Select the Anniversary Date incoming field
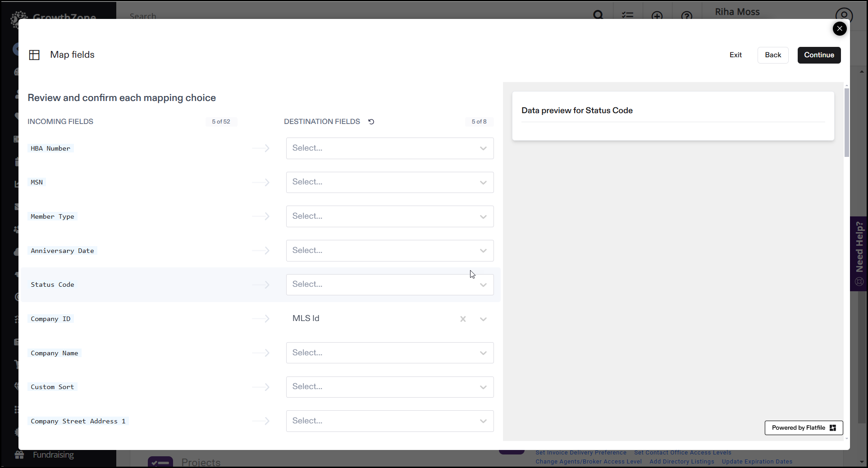 62,251
